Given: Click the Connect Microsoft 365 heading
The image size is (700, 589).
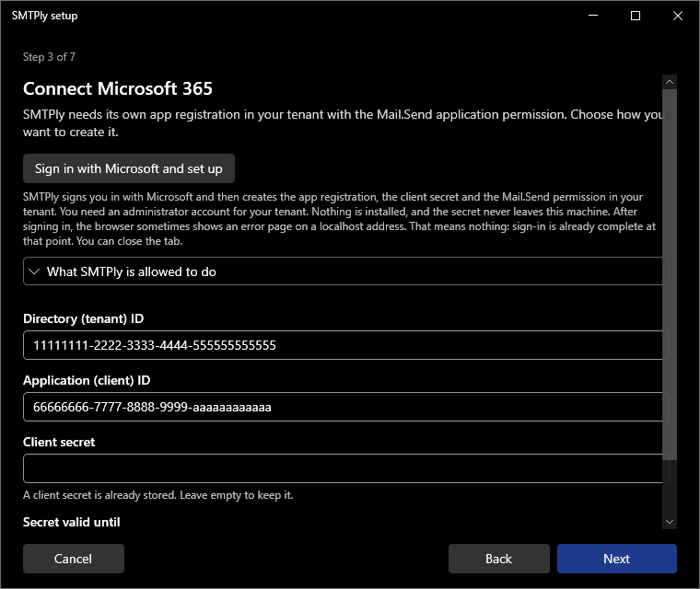Looking at the screenshot, I should point(118,88).
